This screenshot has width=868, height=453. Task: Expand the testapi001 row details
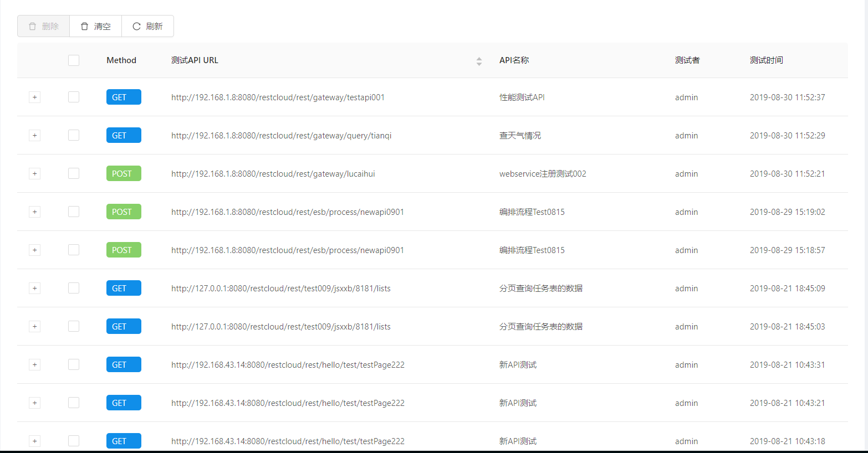34,97
